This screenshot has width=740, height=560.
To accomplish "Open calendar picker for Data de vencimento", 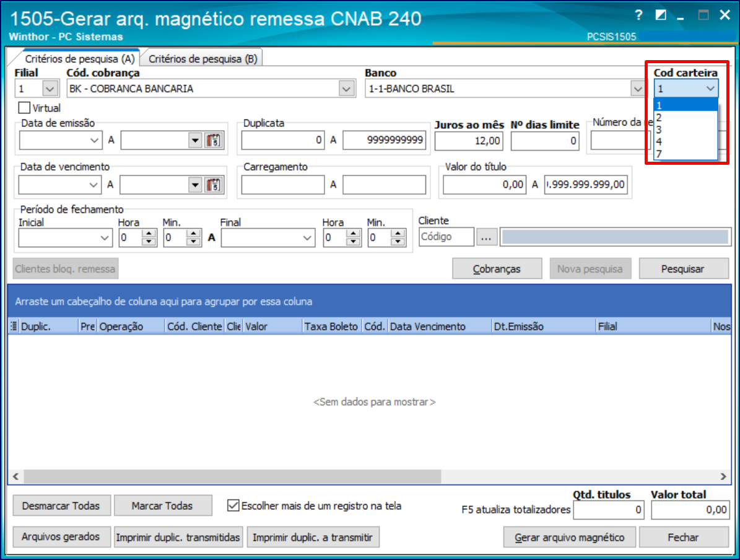I will [x=213, y=185].
